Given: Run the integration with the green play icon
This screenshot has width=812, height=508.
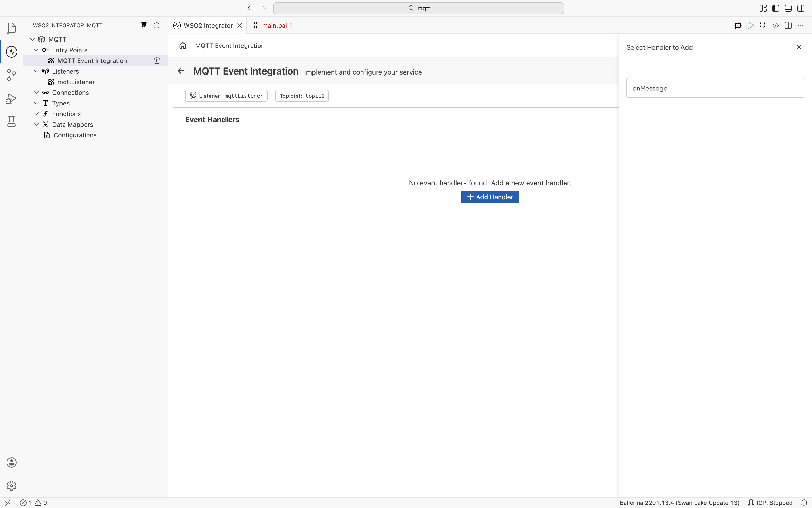Looking at the screenshot, I should [x=751, y=26].
